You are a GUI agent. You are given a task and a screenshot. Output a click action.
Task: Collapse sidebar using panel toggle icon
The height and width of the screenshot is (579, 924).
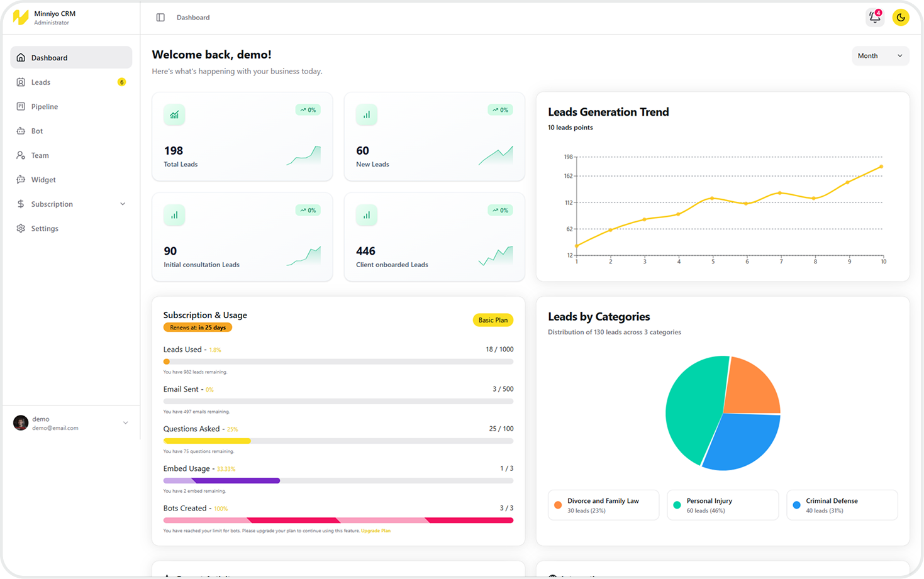(160, 18)
